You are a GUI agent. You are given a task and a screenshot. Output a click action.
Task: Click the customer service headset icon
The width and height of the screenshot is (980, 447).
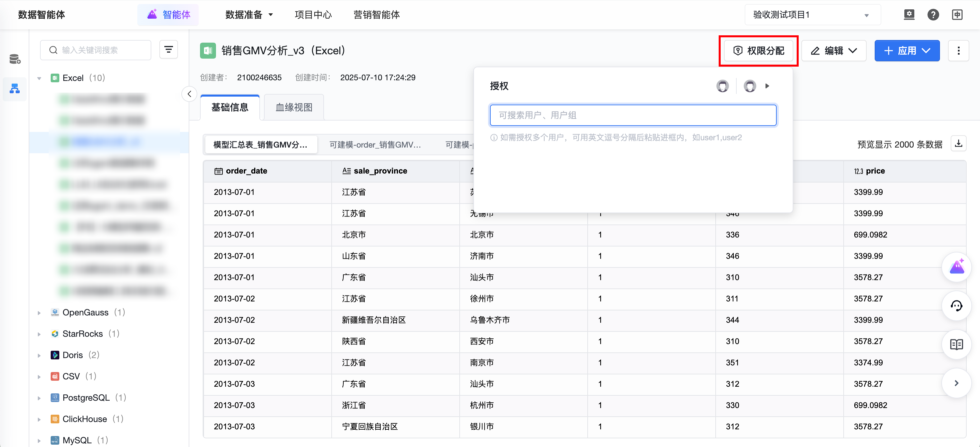(x=956, y=306)
